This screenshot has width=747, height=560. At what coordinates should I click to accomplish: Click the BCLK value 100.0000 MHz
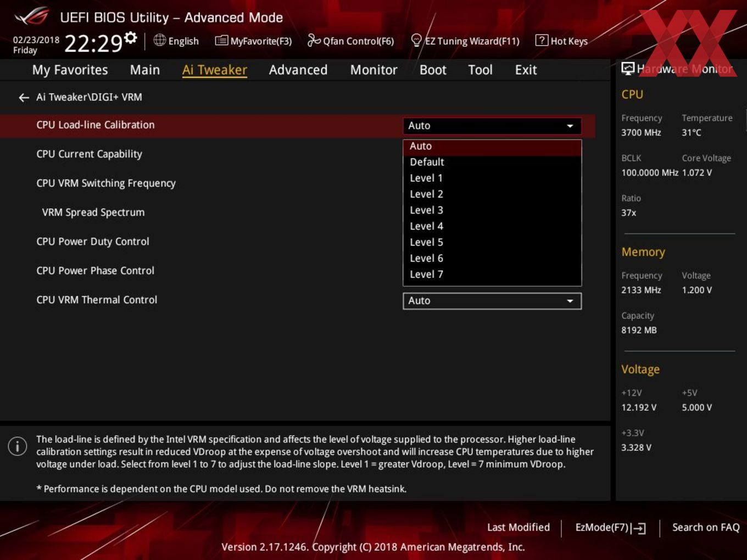(x=650, y=172)
